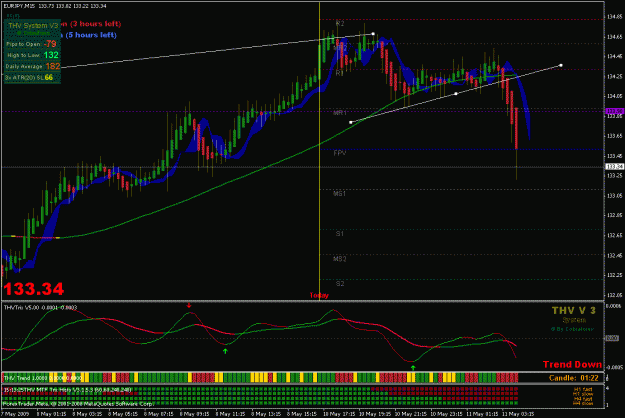This screenshot has height=418, width=625.
Task: Click the red sell arrow in Trix window
Action: click(x=189, y=306)
